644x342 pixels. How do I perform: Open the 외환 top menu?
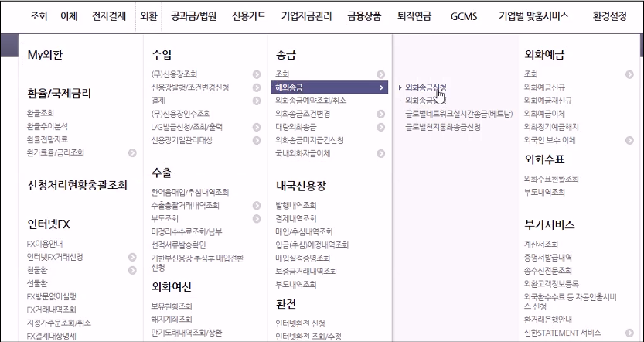point(148,16)
